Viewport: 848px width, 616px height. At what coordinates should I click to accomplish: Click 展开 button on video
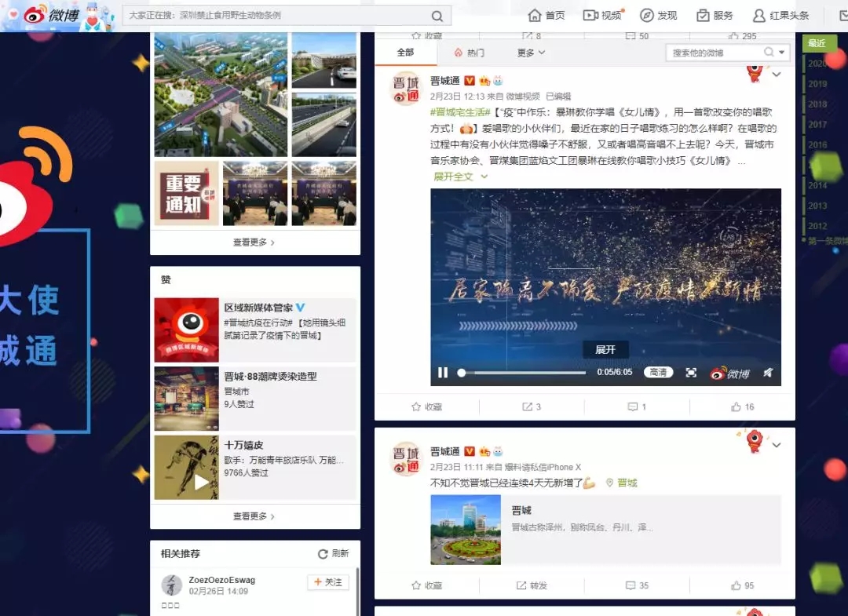pyautogui.click(x=605, y=350)
